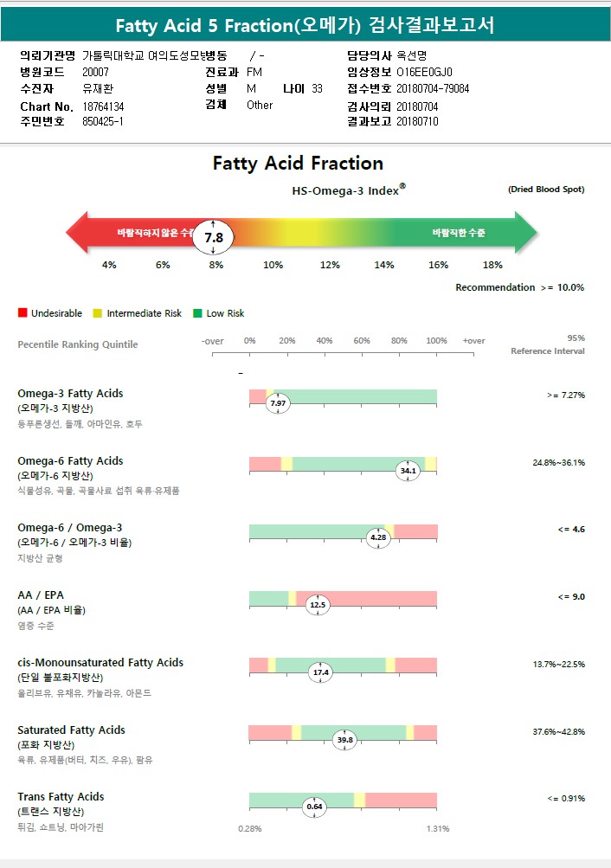Click the 34.1 Omega-6 value marker
This screenshot has width=611, height=868.
pos(408,471)
